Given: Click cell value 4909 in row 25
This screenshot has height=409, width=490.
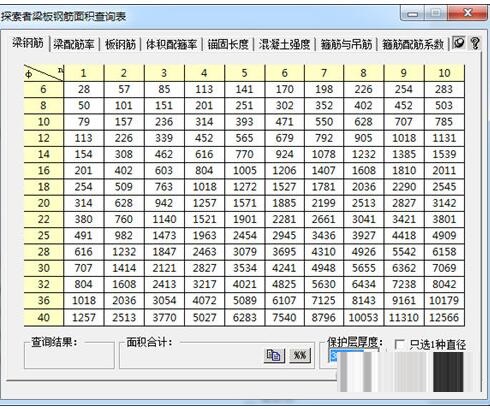Looking at the screenshot, I should tap(444, 235).
